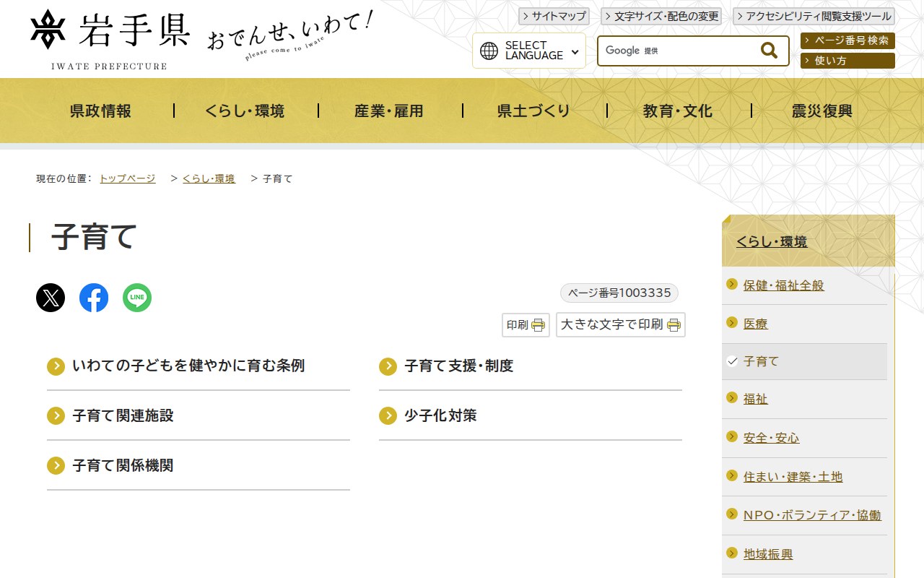Open ページ番号検索
This screenshot has width=924, height=578.
tap(847, 40)
